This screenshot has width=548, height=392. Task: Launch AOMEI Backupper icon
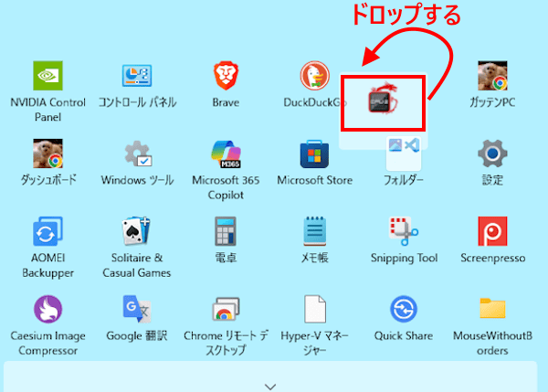point(47,231)
